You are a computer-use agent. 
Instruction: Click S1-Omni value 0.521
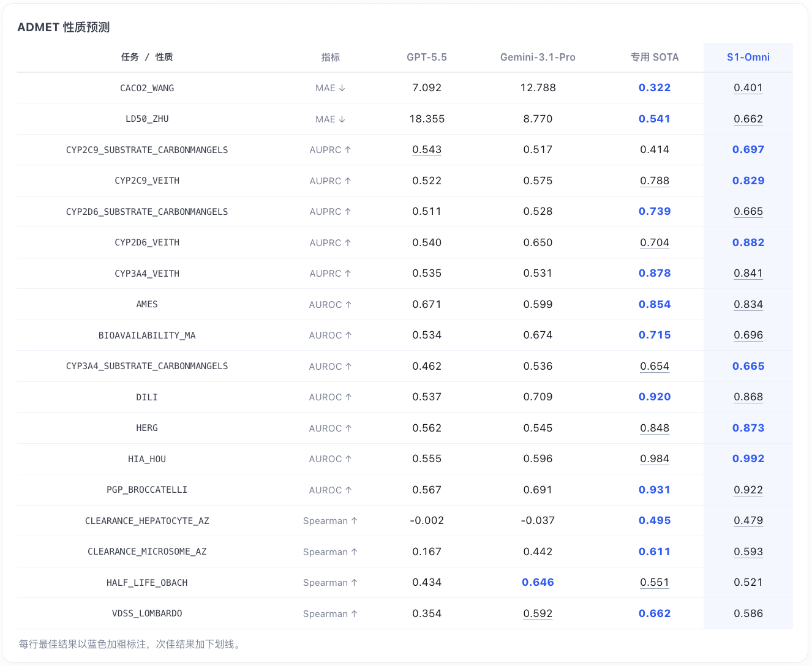748,582
